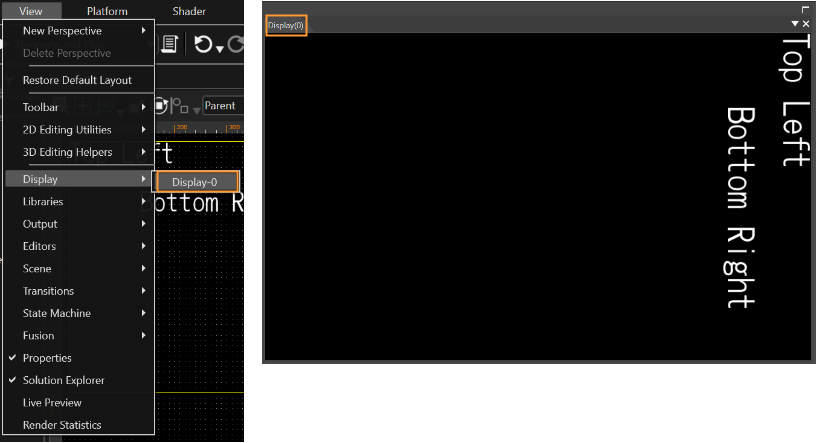817x443 pixels.
Task: Open 2D Editing Utilities submenu
Action: [x=79, y=130]
